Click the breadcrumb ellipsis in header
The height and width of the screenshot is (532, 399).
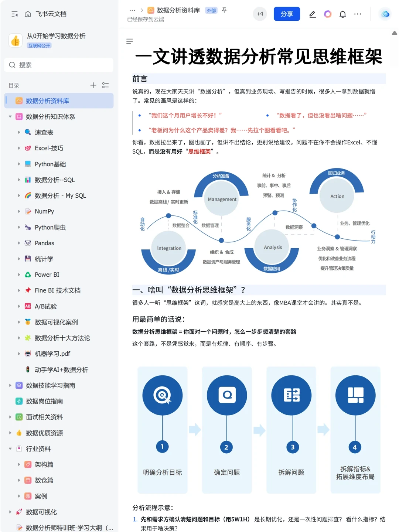132,10
